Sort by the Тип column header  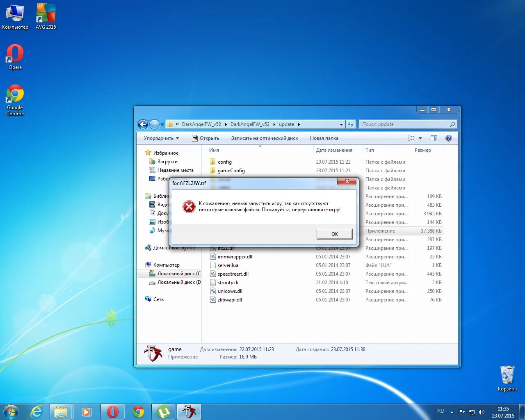pos(387,150)
